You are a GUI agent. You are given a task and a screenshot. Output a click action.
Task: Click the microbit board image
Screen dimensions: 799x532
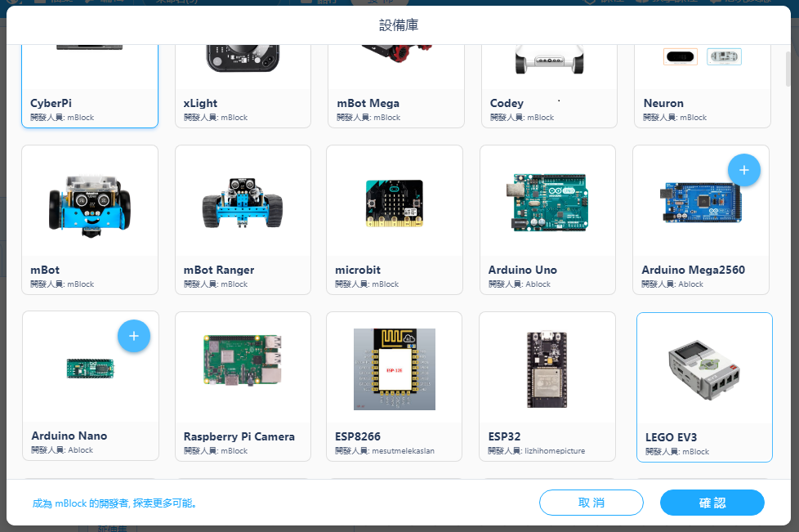(395, 203)
